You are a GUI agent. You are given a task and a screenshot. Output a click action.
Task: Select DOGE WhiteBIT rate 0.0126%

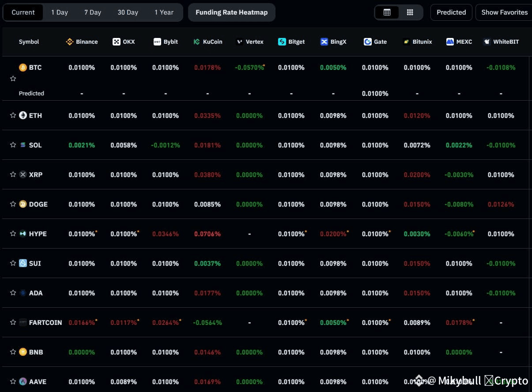501,204
